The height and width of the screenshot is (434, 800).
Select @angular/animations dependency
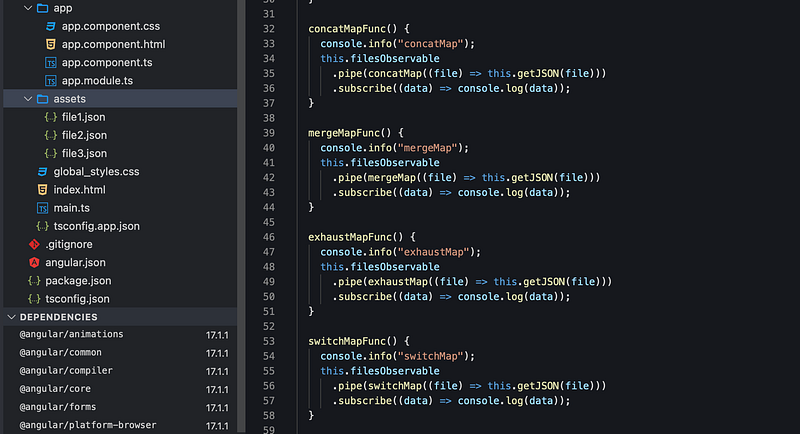[71, 334]
